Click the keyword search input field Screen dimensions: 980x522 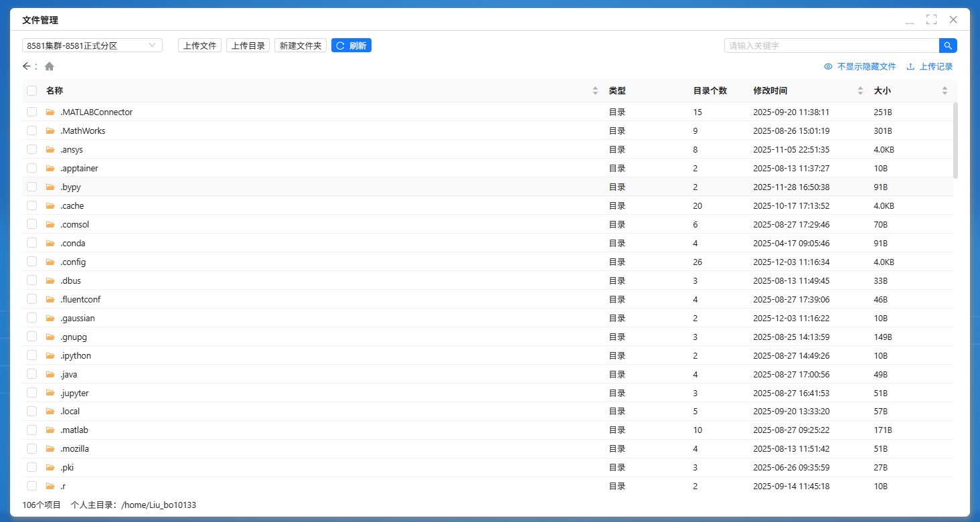831,46
